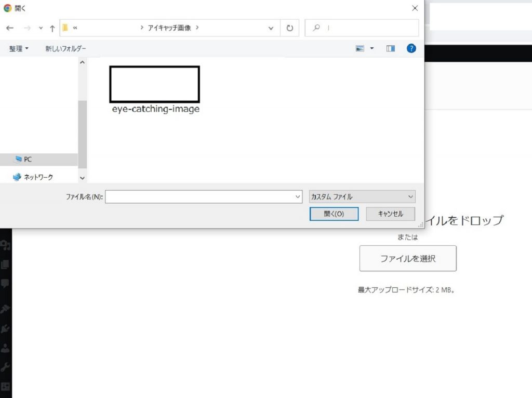This screenshot has height=398, width=532.
Task: Open the users icon in the WordPress sidebar
Action: [5, 348]
